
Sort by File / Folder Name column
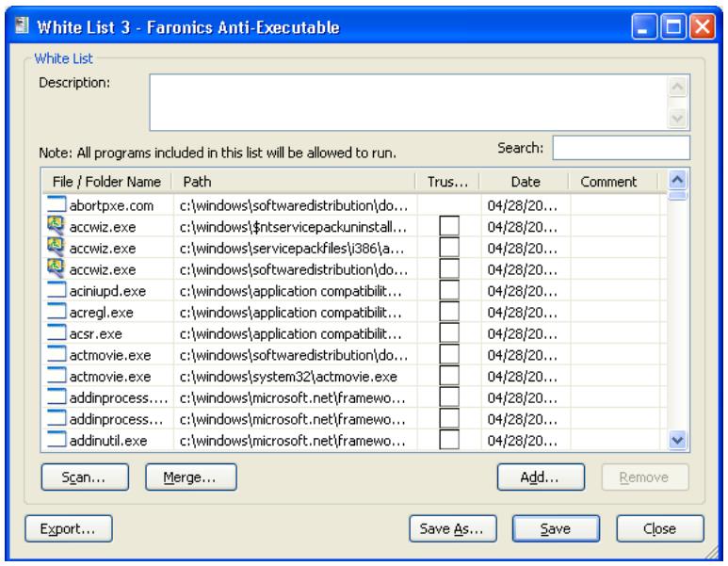point(106,182)
